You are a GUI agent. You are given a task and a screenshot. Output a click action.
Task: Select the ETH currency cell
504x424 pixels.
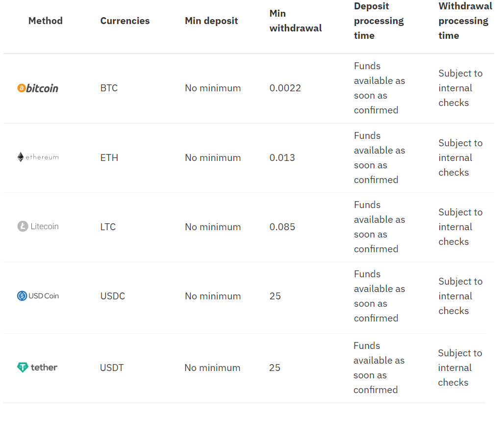(109, 158)
